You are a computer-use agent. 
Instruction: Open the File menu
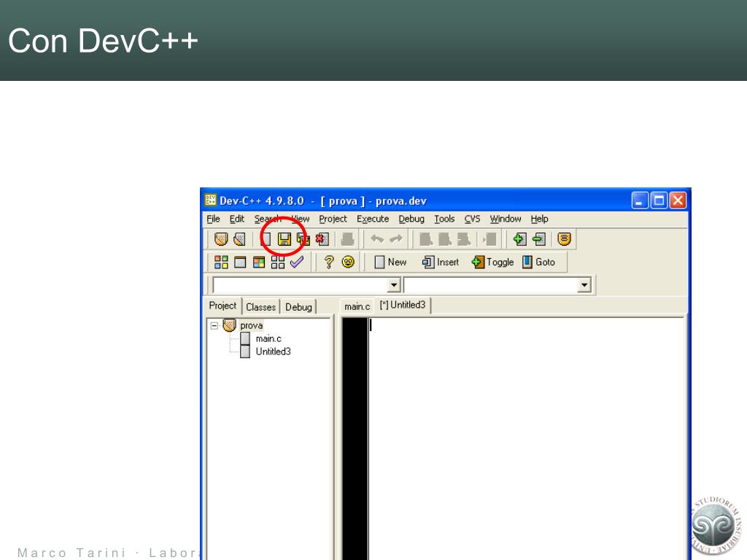(213, 219)
